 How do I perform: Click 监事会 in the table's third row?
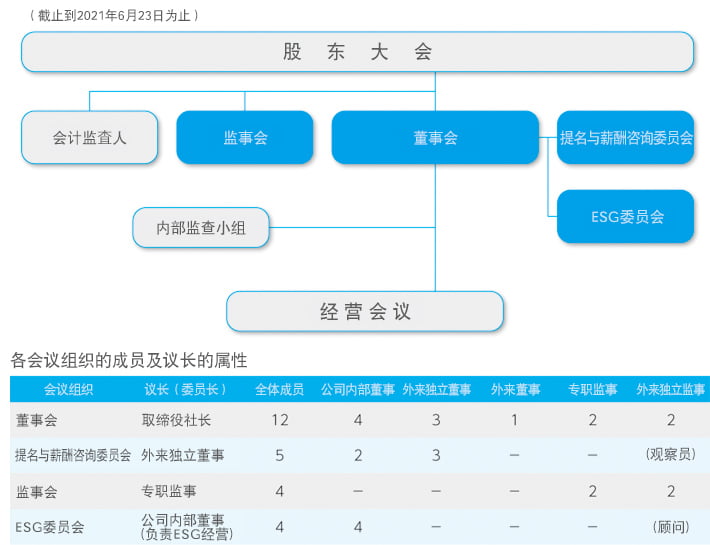click(x=37, y=491)
